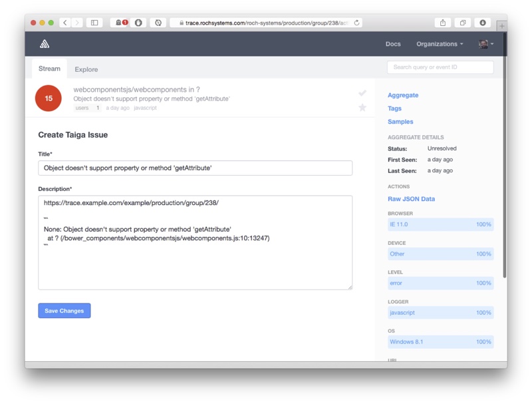The height and width of the screenshot is (404, 532).
Task: Switch to the Explore tab
Action: [86, 69]
